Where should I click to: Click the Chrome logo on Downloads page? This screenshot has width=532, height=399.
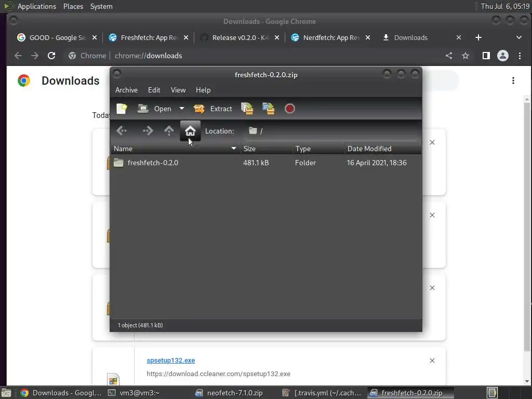point(24,81)
